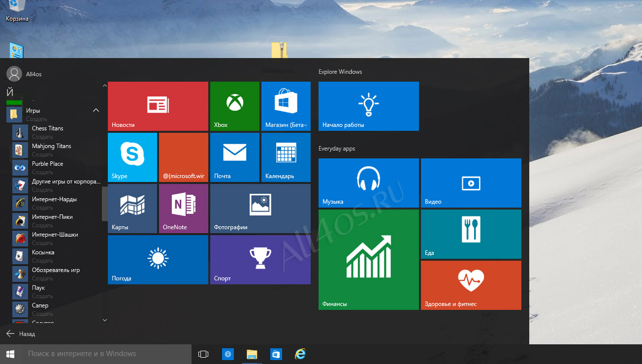
Task: Select the Корзина recycle bin desktop icon
Action: (x=17, y=11)
